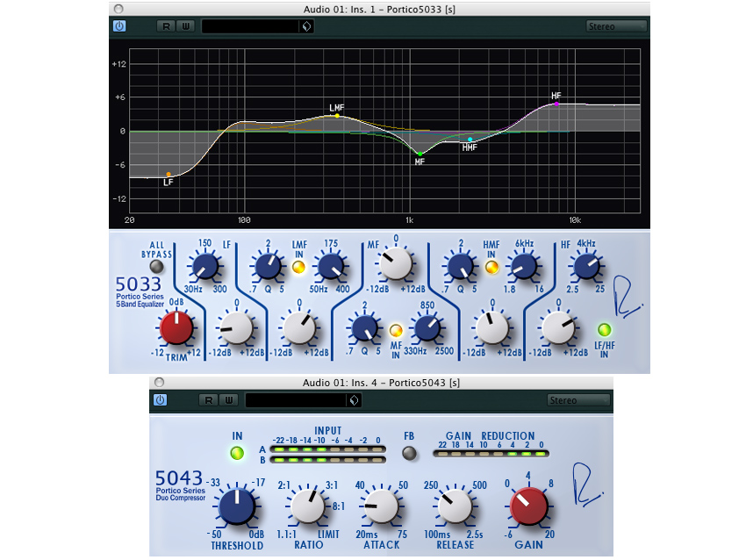This screenshot has height=560, width=746.
Task: Toggle power button on Portico5033 plugin window
Action: pos(119,26)
